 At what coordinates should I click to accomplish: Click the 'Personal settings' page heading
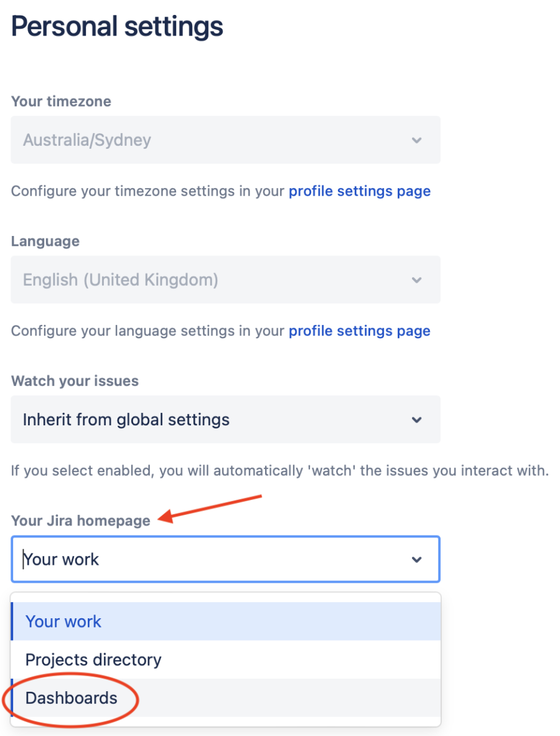click(117, 27)
